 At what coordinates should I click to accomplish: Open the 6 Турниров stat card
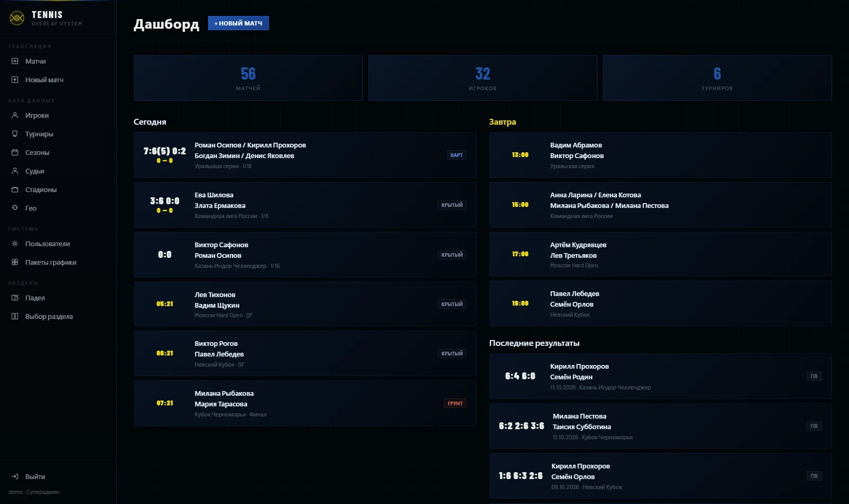pyautogui.click(x=717, y=78)
